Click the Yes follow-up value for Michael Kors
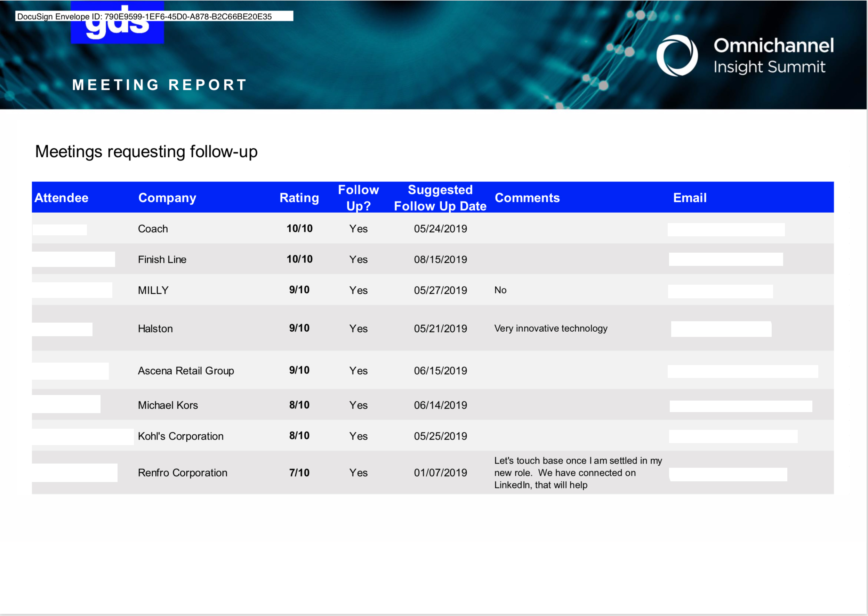This screenshot has width=868, height=616. point(359,405)
